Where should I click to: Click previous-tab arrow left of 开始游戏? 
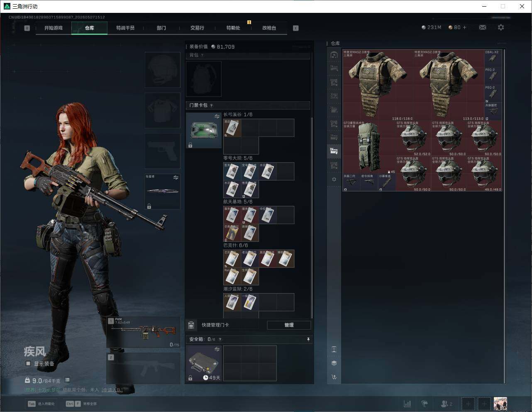pos(27,28)
